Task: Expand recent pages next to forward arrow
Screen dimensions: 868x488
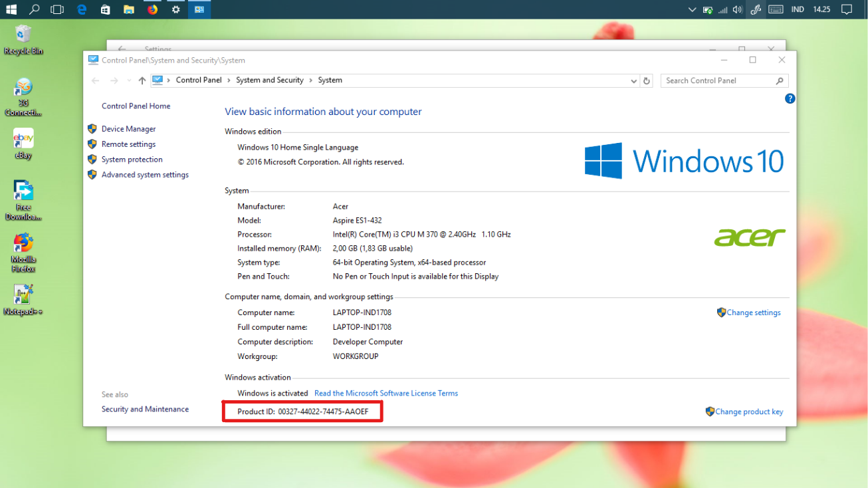Action: [x=128, y=80]
